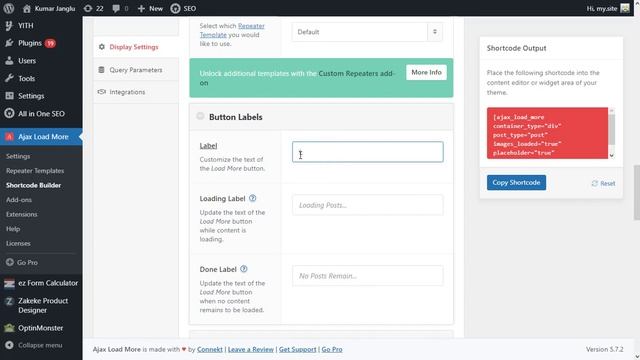640x360 pixels.
Task: Focus the Label text input
Action: click(367, 152)
